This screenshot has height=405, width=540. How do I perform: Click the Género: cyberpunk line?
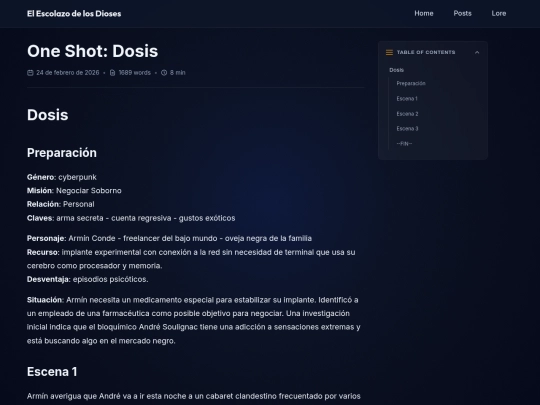[x=62, y=177]
